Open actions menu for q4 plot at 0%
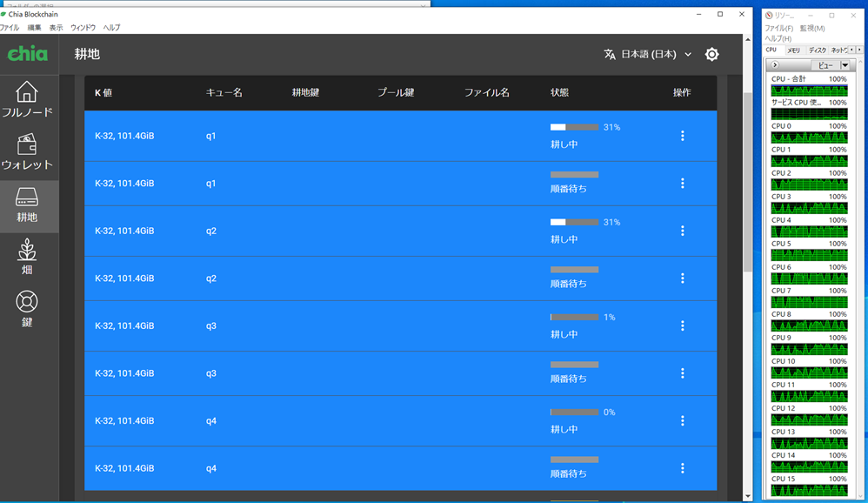 pyautogui.click(x=683, y=421)
